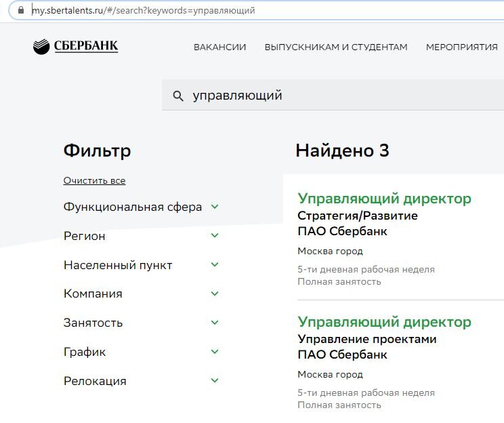This screenshot has width=504, height=423.
Task: Click the magnifier search icon
Action: (178, 96)
